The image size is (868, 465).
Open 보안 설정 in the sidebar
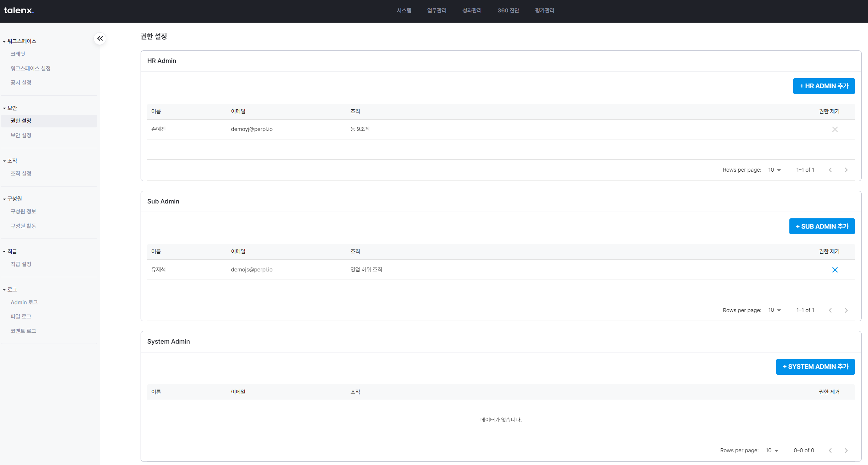click(21, 135)
